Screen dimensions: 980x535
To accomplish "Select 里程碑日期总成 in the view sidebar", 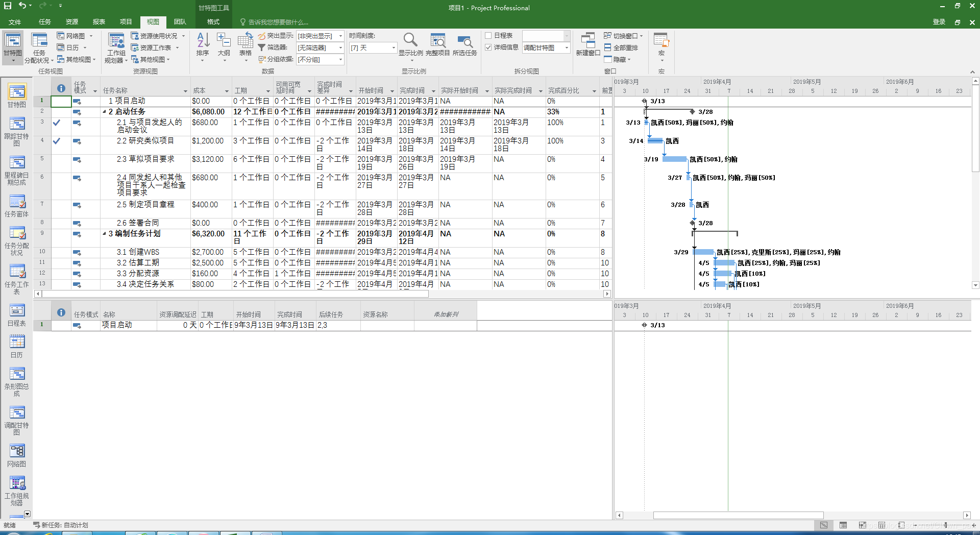I will (x=17, y=171).
